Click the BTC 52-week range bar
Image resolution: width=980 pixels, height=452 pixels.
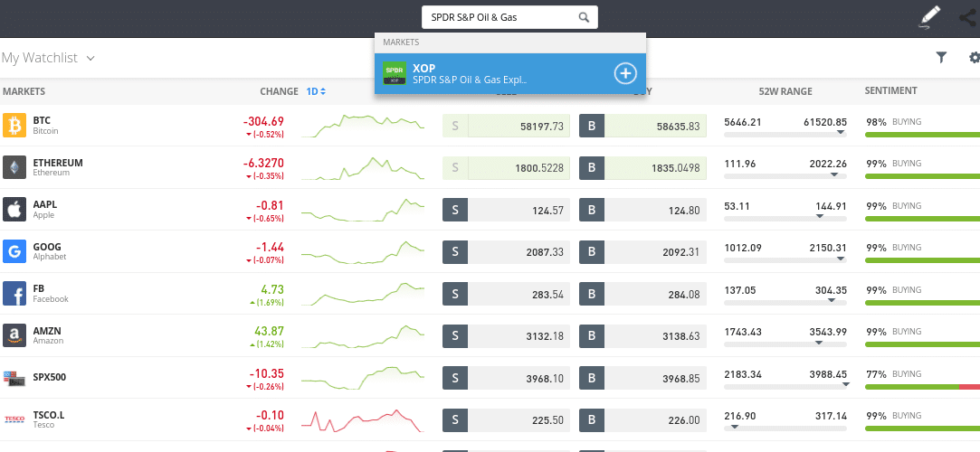pos(785,134)
